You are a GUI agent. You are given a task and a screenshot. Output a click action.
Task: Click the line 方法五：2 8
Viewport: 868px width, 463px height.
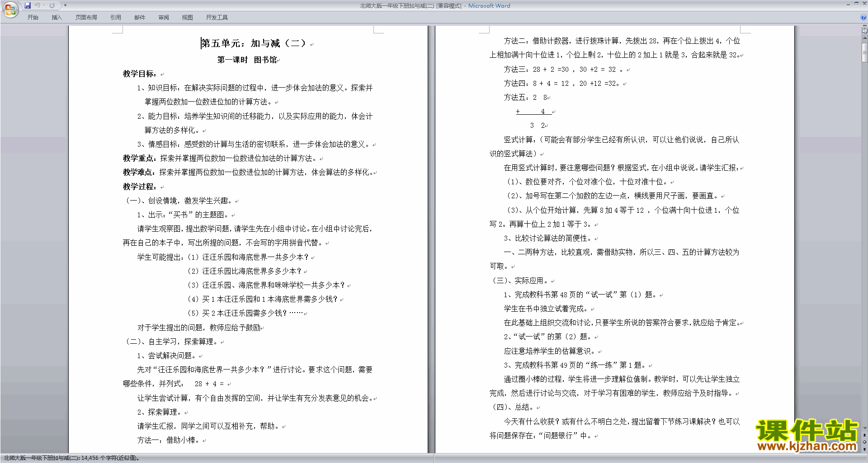click(x=525, y=98)
